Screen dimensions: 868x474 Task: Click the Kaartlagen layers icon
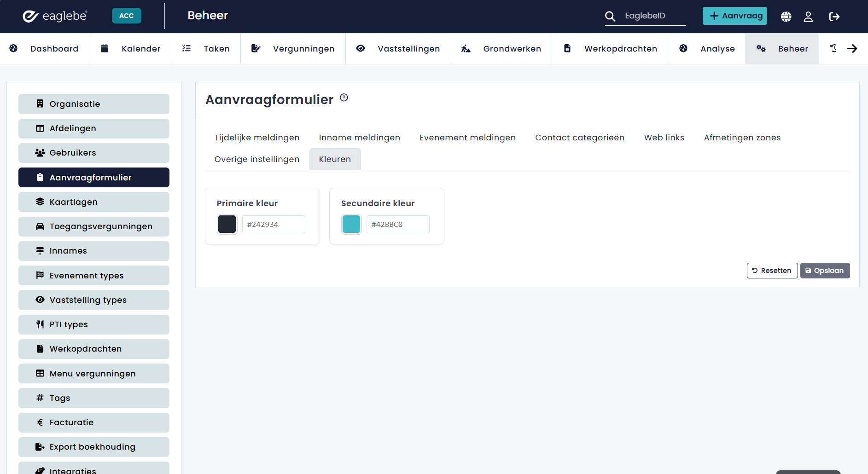pos(40,202)
